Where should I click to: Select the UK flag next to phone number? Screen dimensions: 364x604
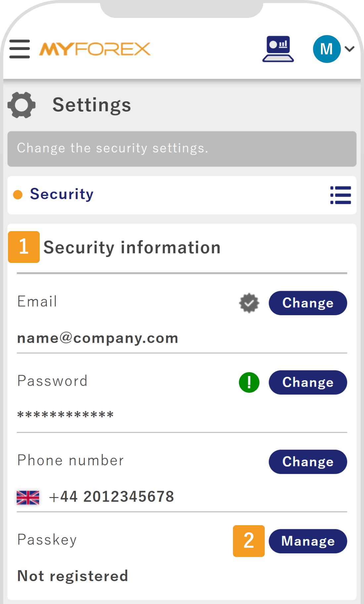(x=28, y=496)
